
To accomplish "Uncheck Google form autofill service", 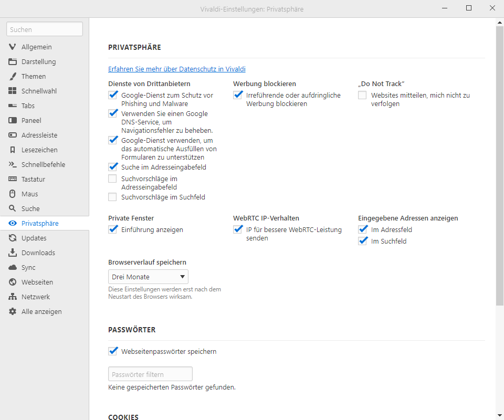I will tap(113, 140).
